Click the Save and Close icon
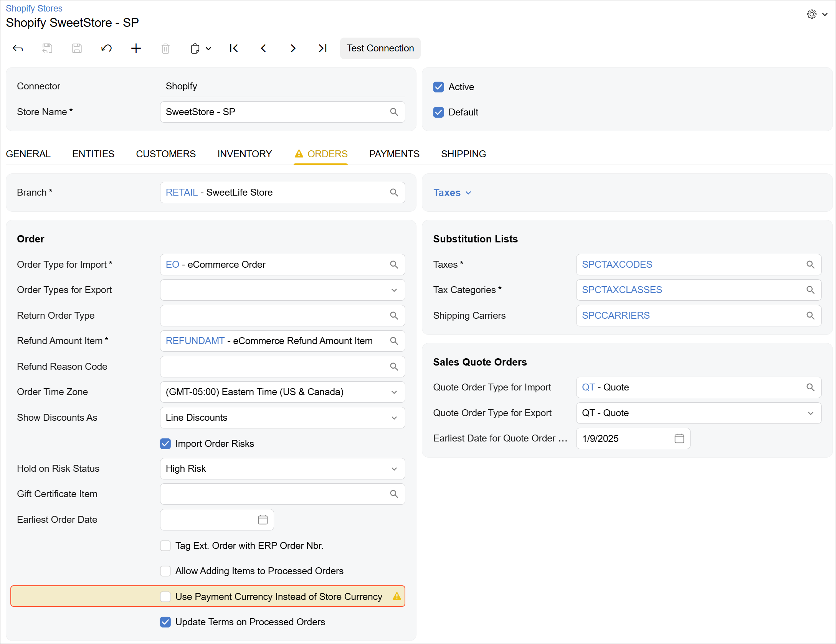Screen dimensions: 836x644 click(47, 48)
